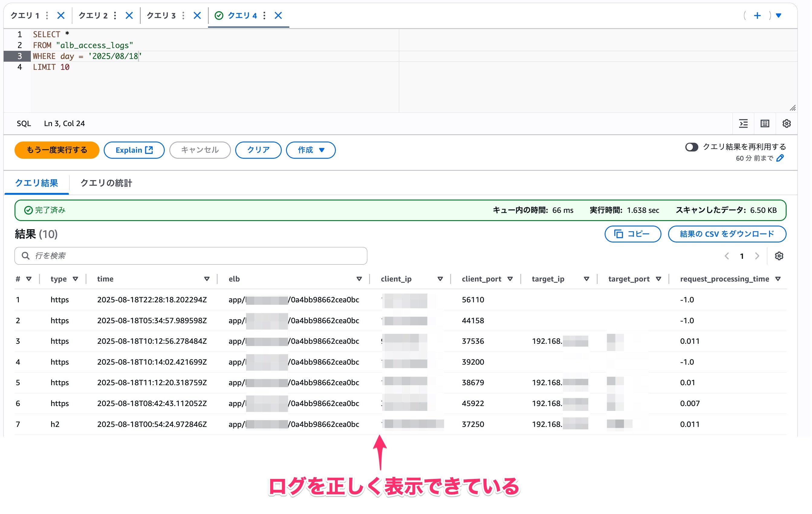Sort by the time column arrow
This screenshot has height=514, width=812.
tap(207, 279)
